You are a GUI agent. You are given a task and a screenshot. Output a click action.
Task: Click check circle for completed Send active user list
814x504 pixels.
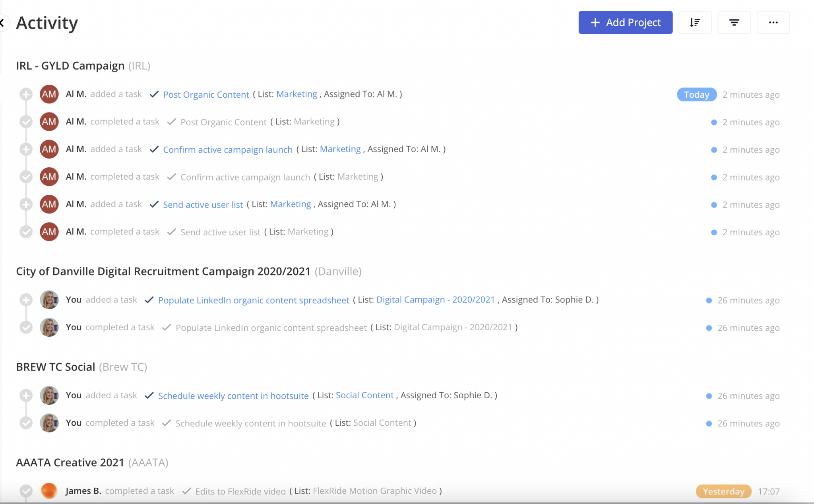[26, 232]
